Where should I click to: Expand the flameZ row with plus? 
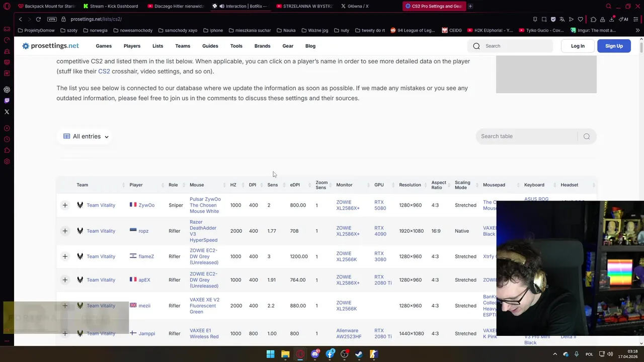click(x=65, y=256)
